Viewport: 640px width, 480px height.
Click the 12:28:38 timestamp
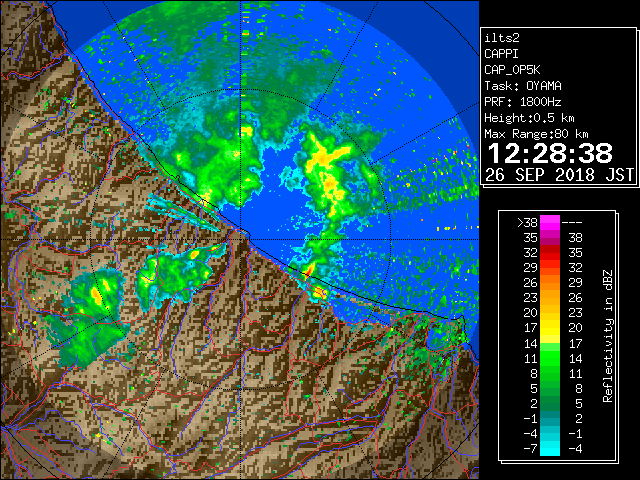click(550, 153)
